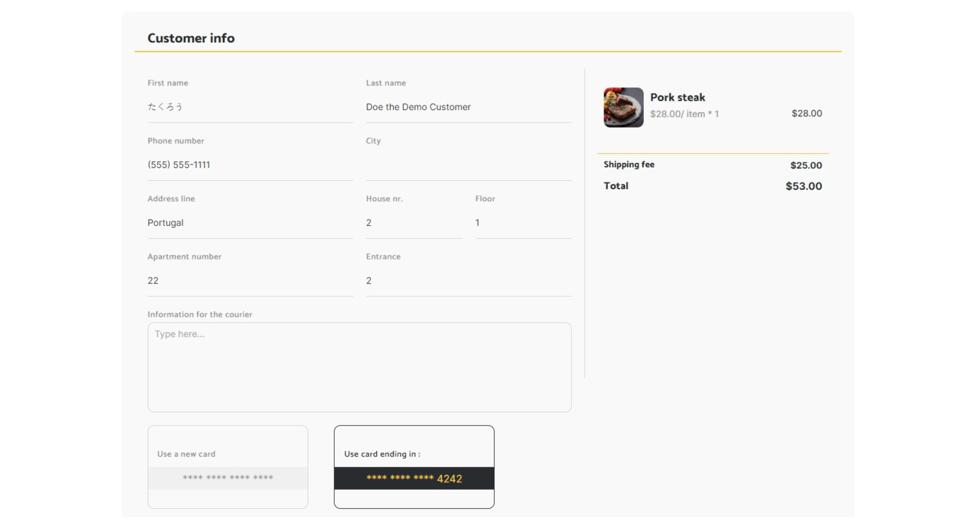Click the Total label in order summary
Viewport: 980px width, 522px height.
pos(616,186)
